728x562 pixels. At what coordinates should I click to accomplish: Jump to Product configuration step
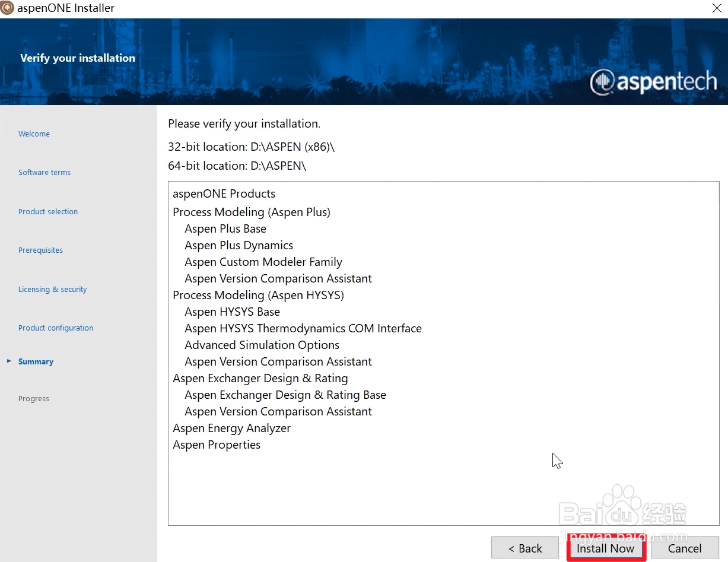56,328
